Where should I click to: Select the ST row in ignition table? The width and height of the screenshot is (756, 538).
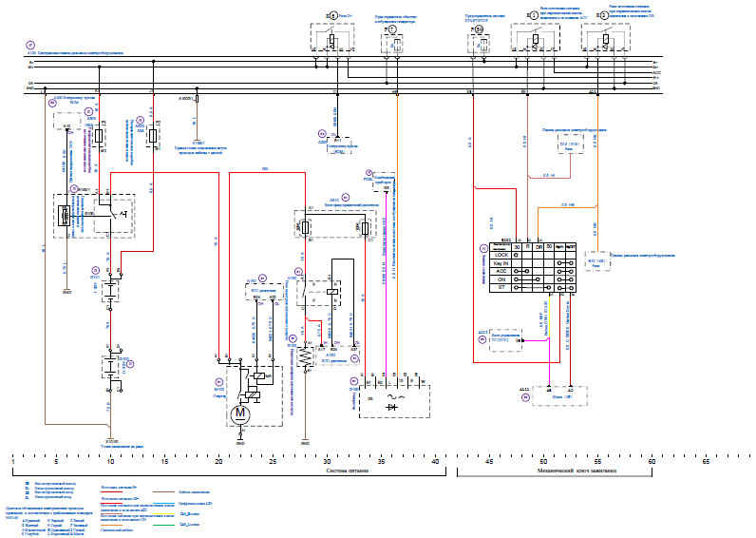[500, 289]
